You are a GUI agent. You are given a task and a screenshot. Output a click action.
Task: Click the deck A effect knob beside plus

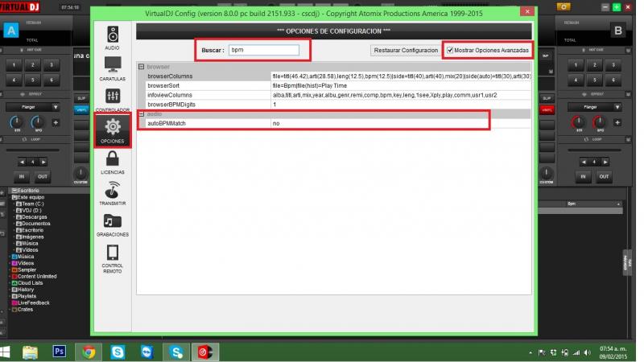(x=37, y=122)
